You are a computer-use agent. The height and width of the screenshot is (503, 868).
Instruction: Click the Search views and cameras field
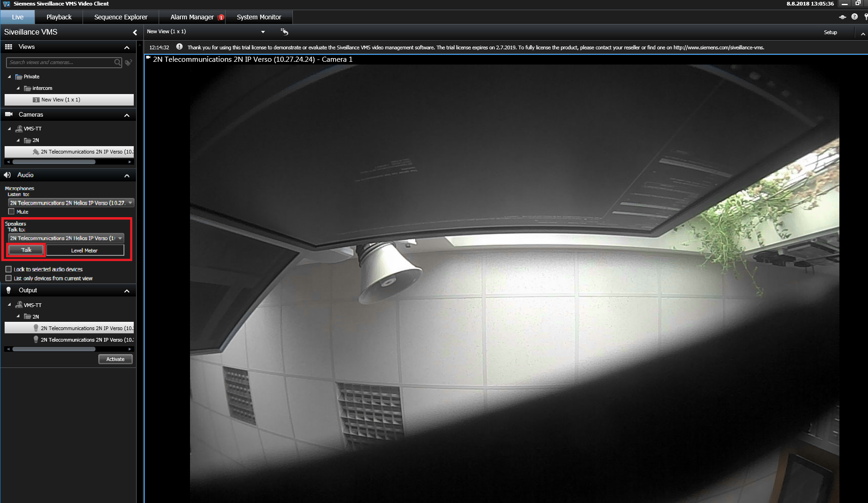tap(60, 62)
